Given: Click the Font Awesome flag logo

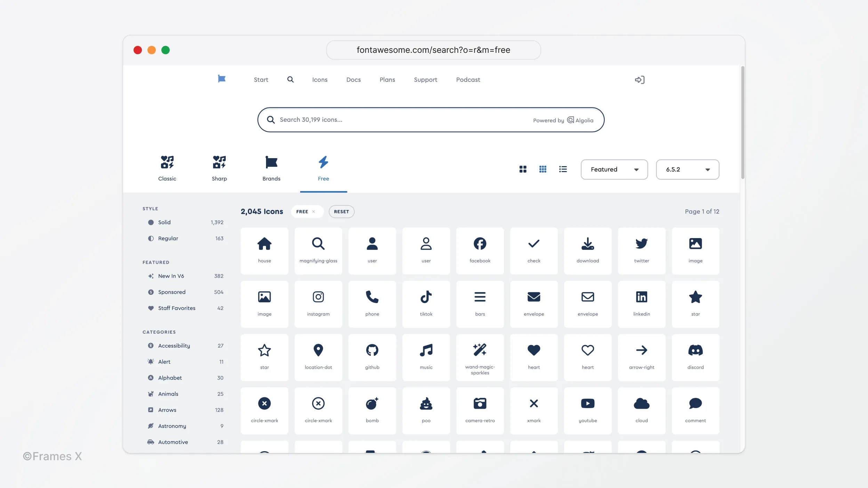Looking at the screenshot, I should coord(222,79).
